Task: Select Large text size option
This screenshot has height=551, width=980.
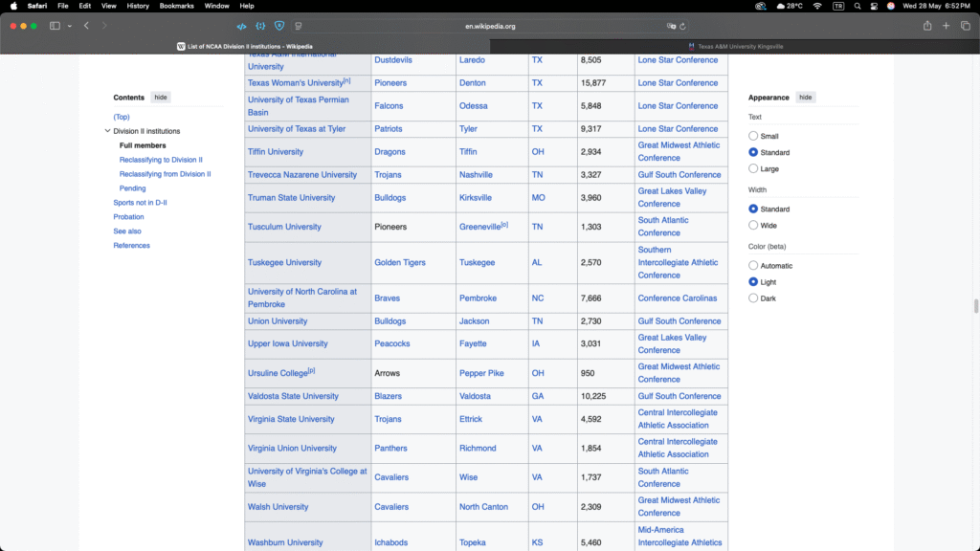Action: coord(753,168)
